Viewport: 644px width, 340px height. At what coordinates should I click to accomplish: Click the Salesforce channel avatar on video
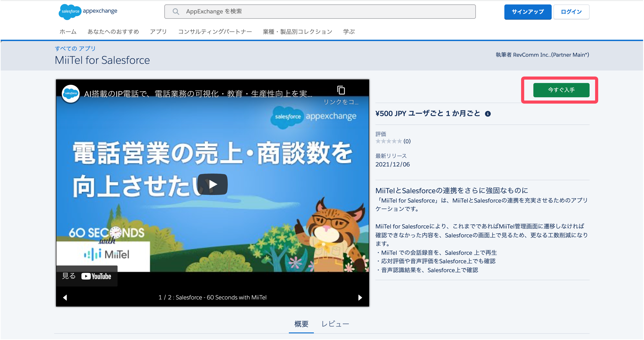tap(71, 94)
